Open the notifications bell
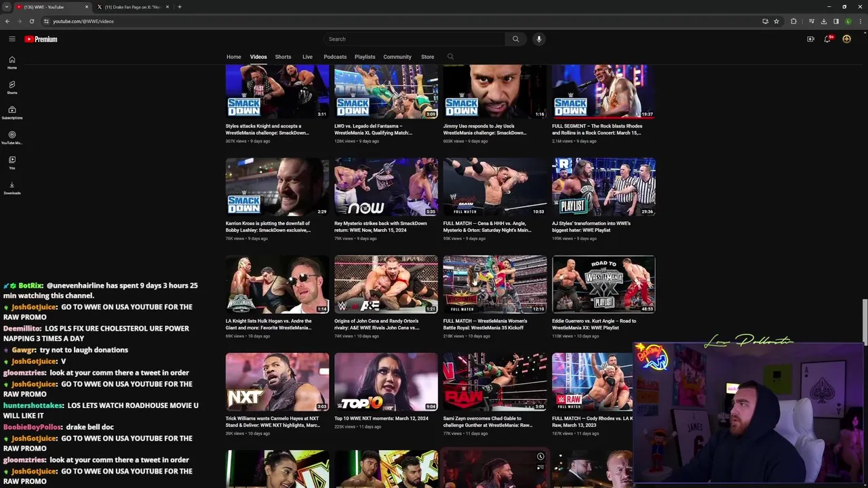This screenshot has width=868, height=488. click(x=827, y=39)
